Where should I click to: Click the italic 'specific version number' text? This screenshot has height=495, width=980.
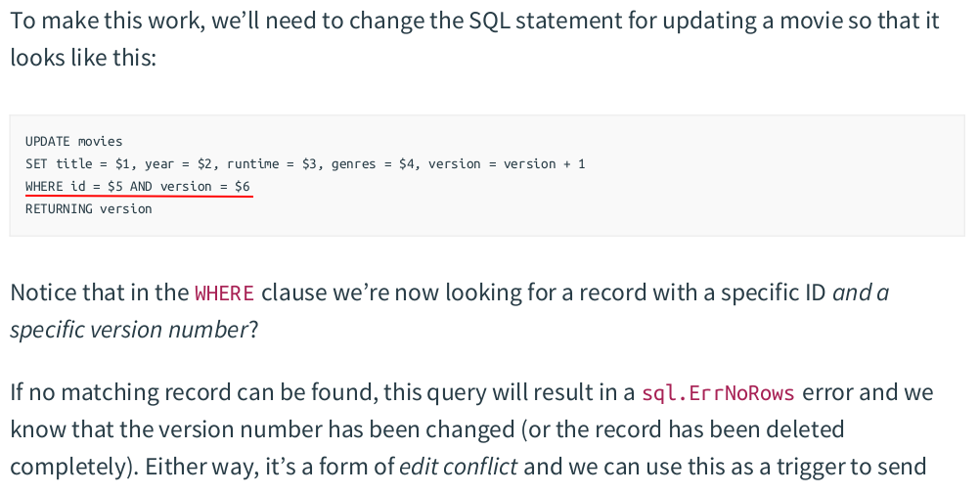(129, 330)
